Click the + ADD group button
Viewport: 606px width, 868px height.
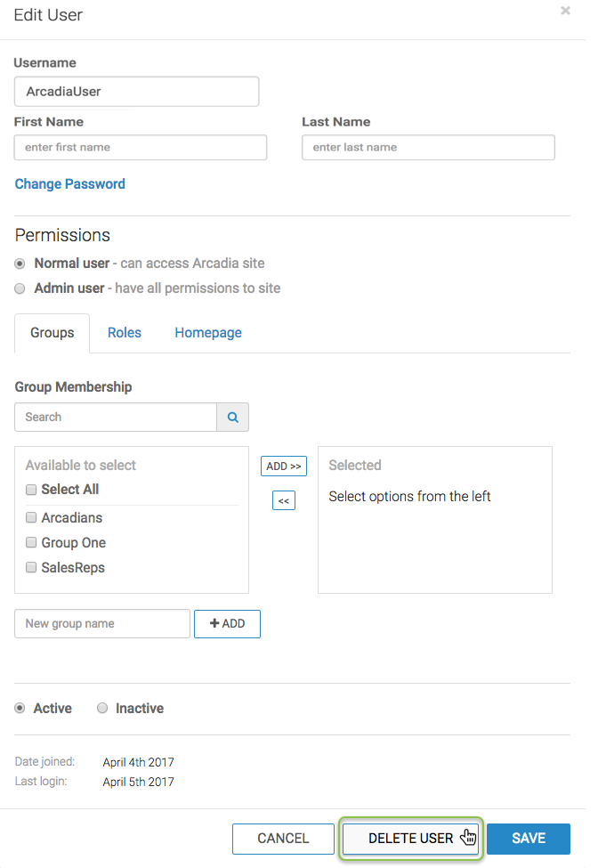click(x=227, y=624)
